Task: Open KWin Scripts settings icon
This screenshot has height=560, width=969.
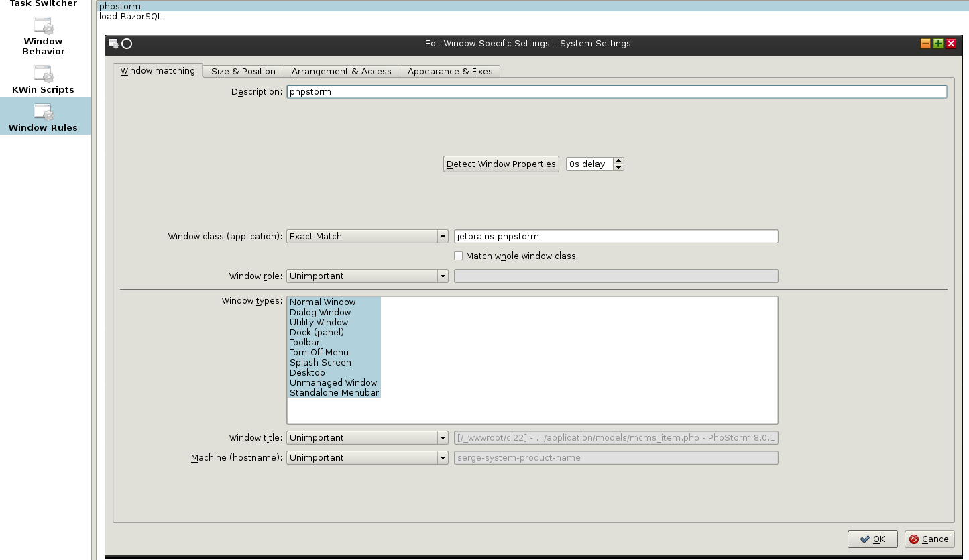Action: pyautogui.click(x=44, y=73)
